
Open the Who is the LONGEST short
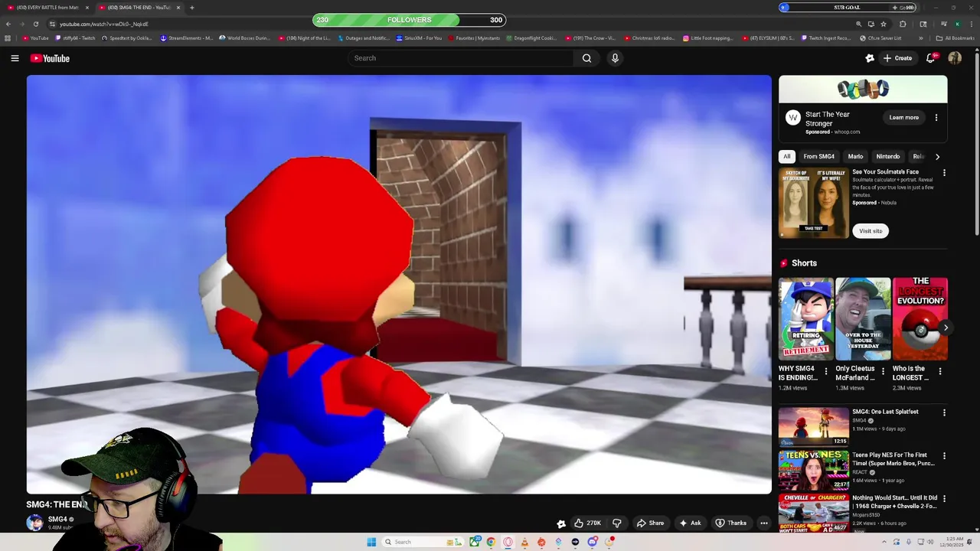tap(920, 318)
